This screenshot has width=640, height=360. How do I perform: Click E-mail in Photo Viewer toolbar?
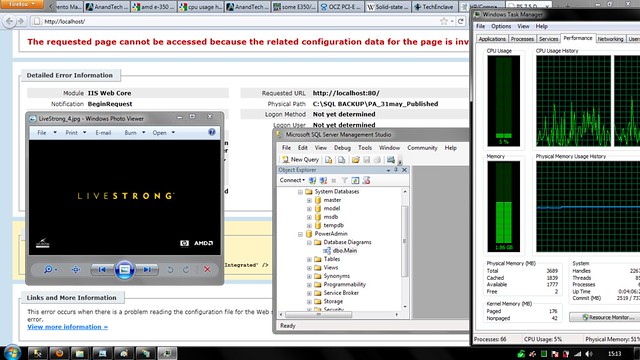click(103, 133)
